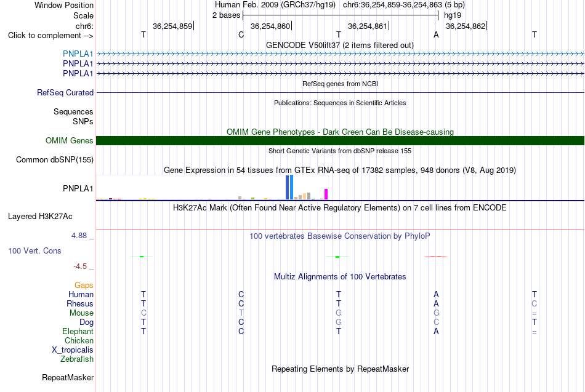
Task: Click 'Repeating Elements by RepeatMasker' title
Action: pyautogui.click(x=340, y=369)
